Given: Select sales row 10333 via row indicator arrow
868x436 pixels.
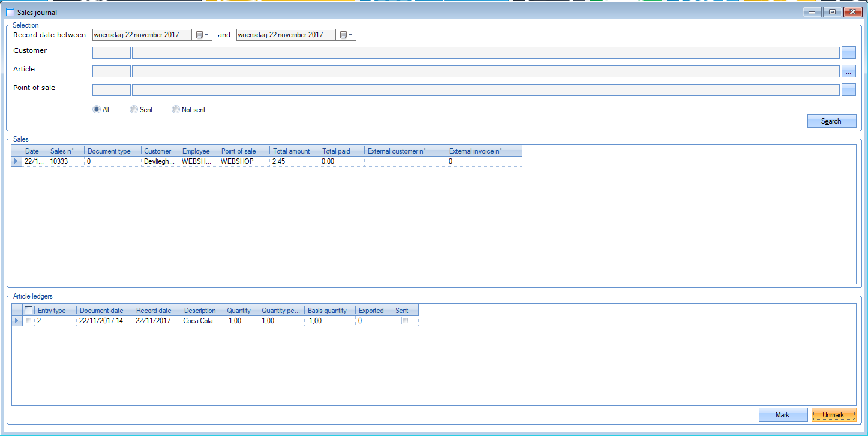Looking at the screenshot, I should coord(16,161).
